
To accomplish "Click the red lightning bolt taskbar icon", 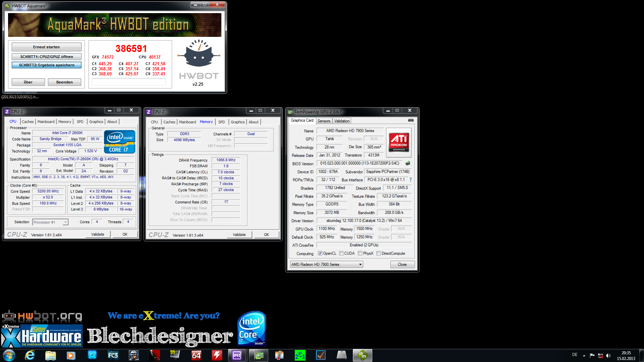I will pos(217,355).
